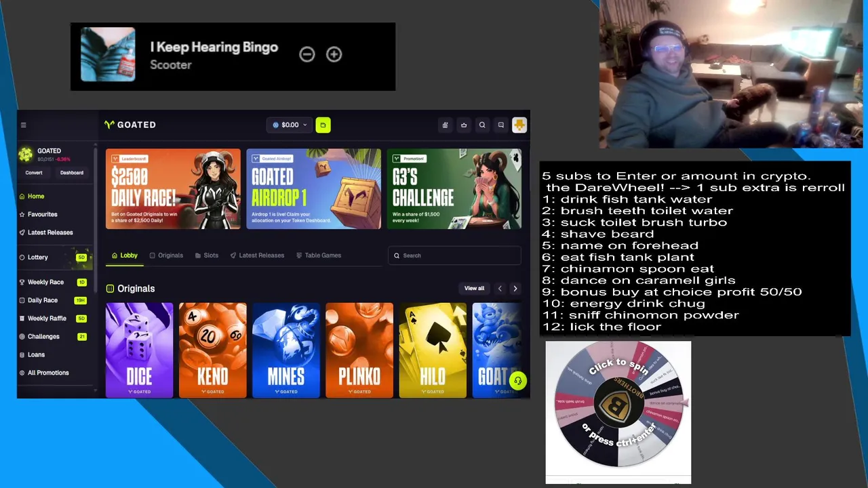868x488 pixels.
Task: Click the webcam video overlay
Action: click(731, 75)
